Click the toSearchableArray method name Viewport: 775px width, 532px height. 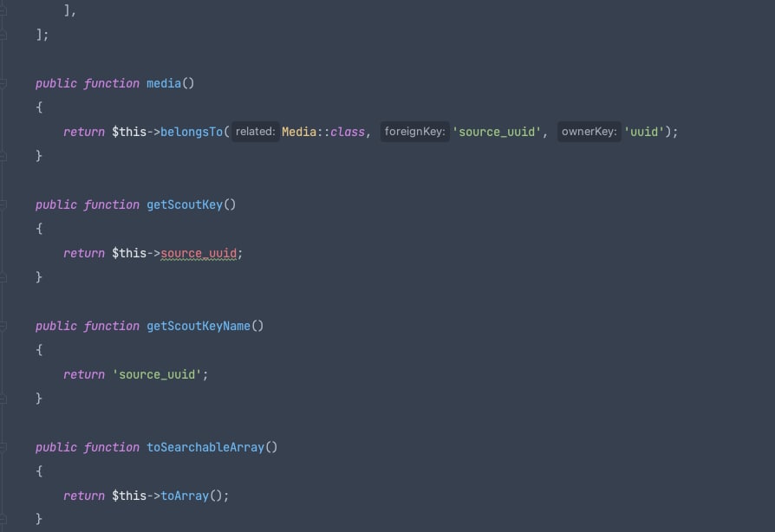[205, 447]
